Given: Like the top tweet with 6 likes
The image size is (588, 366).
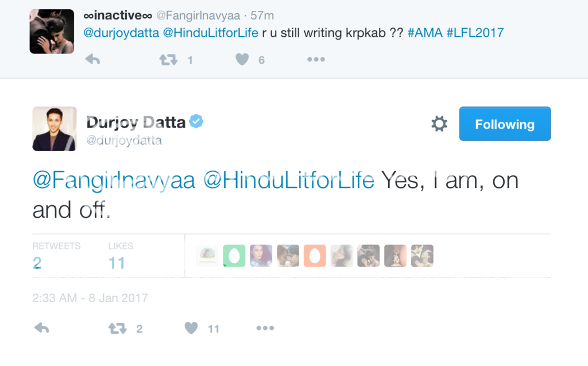Looking at the screenshot, I should pyautogui.click(x=242, y=60).
